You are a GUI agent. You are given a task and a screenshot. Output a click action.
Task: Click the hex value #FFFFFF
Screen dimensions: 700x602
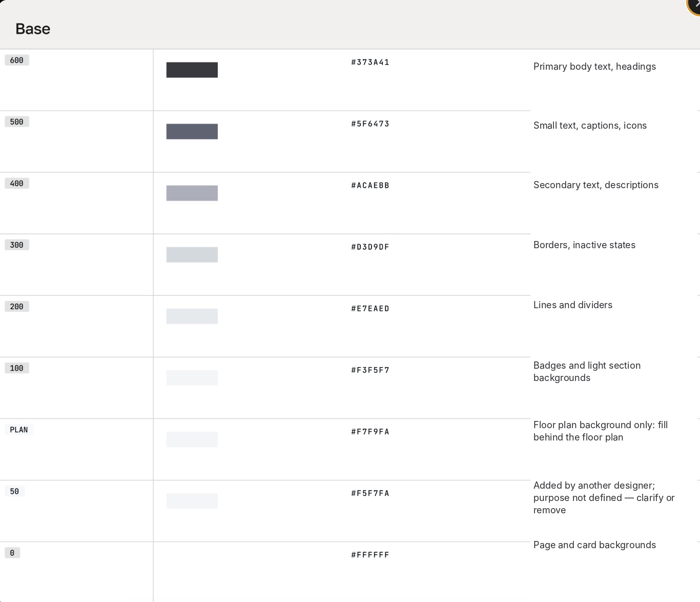tap(370, 554)
